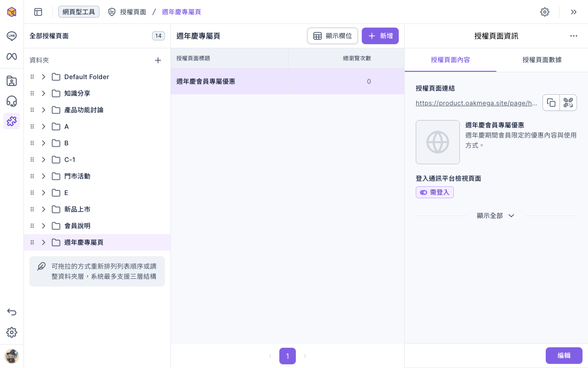Image resolution: width=588 pixels, height=368 pixels.
Task: Click the globe page thumbnail
Action: (438, 142)
